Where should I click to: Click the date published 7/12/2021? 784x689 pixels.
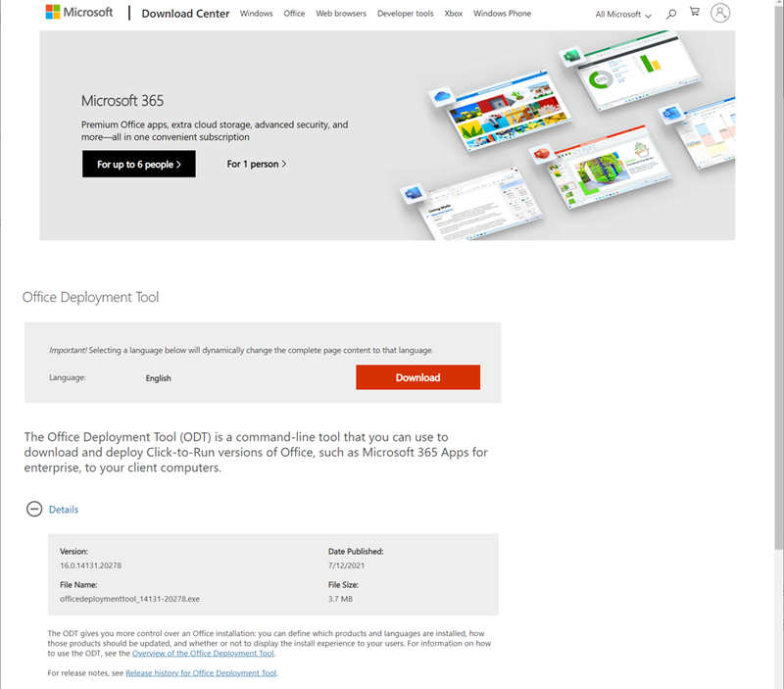click(346, 566)
